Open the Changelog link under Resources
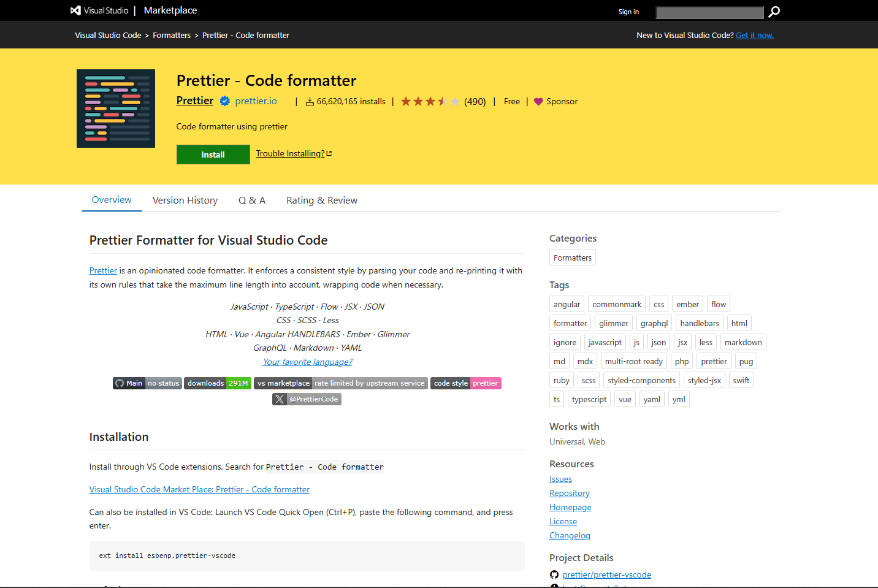Viewport: 878px width, 588px height. click(570, 535)
